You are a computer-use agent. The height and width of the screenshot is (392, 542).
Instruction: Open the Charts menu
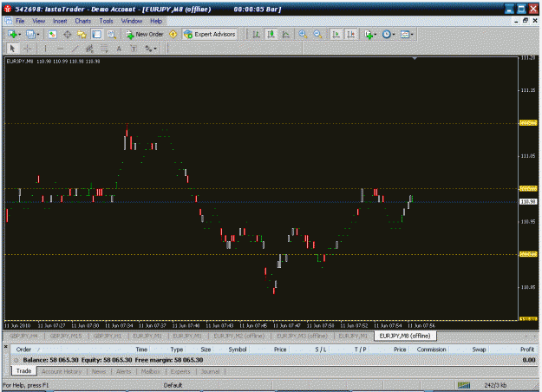tap(83, 21)
